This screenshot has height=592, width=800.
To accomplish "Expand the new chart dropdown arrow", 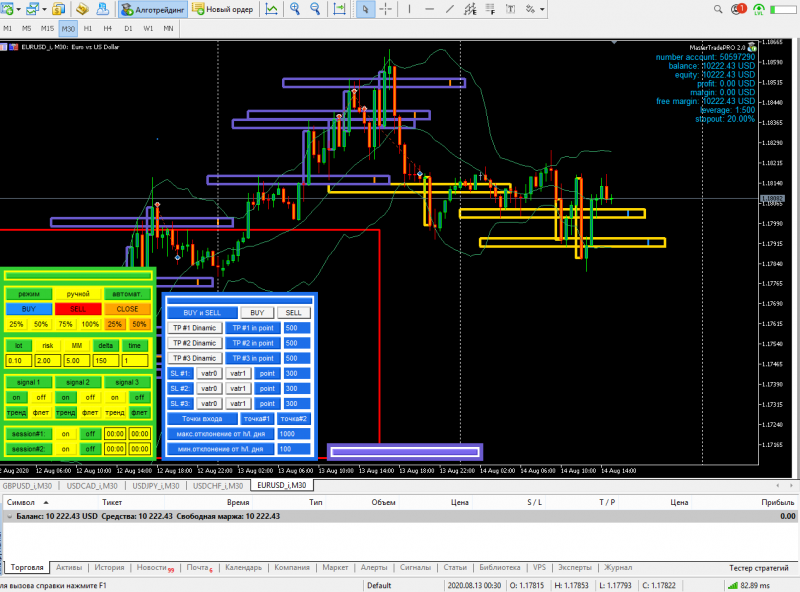I will 18,9.
